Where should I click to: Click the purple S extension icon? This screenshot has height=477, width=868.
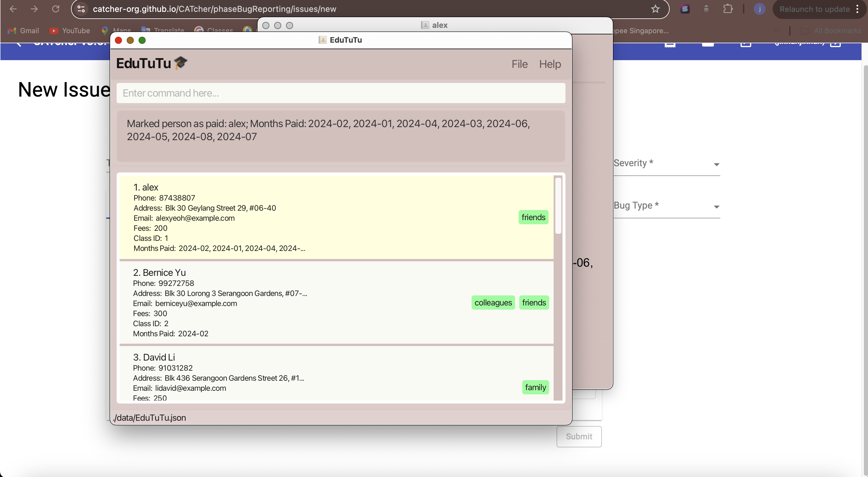[685, 9]
